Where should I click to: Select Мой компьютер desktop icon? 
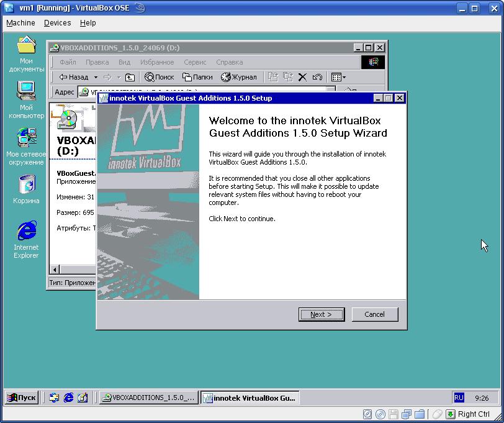pos(26,100)
